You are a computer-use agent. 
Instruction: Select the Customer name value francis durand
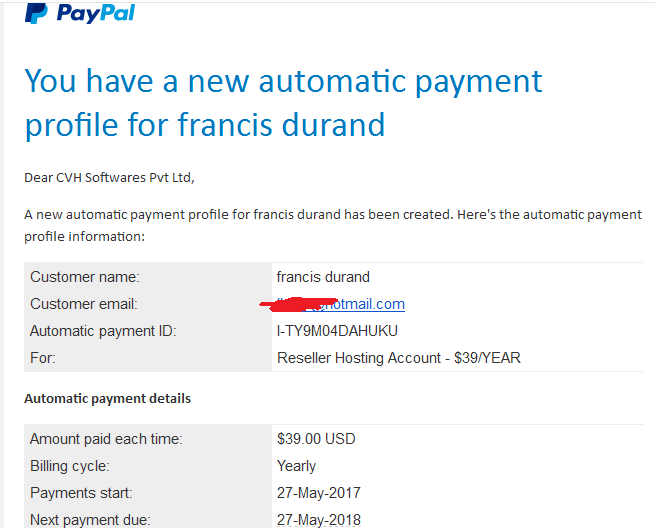(x=323, y=277)
